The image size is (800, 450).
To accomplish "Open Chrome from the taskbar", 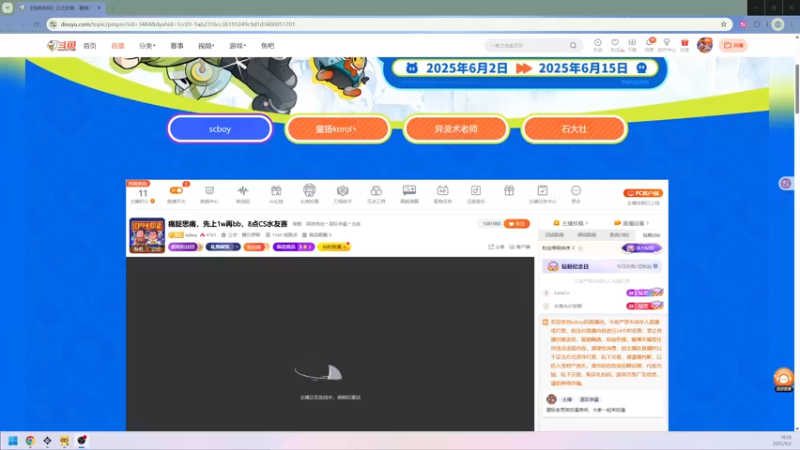I will [30, 440].
